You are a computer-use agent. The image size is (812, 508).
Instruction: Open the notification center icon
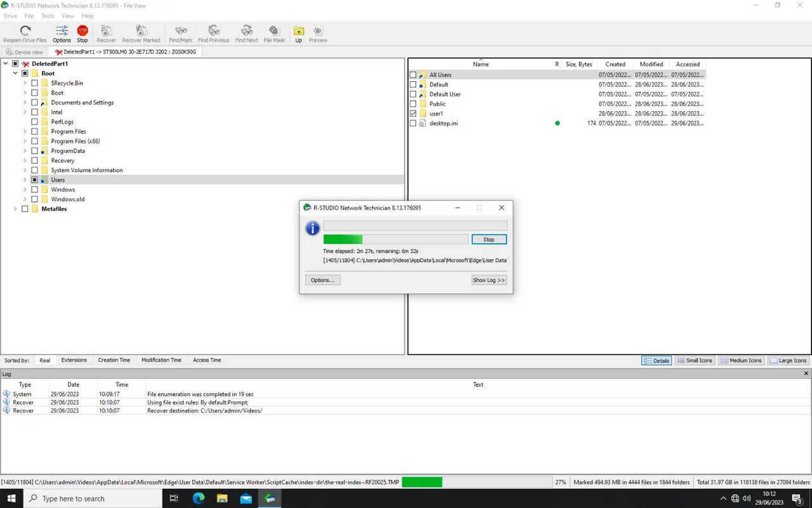tap(797, 498)
